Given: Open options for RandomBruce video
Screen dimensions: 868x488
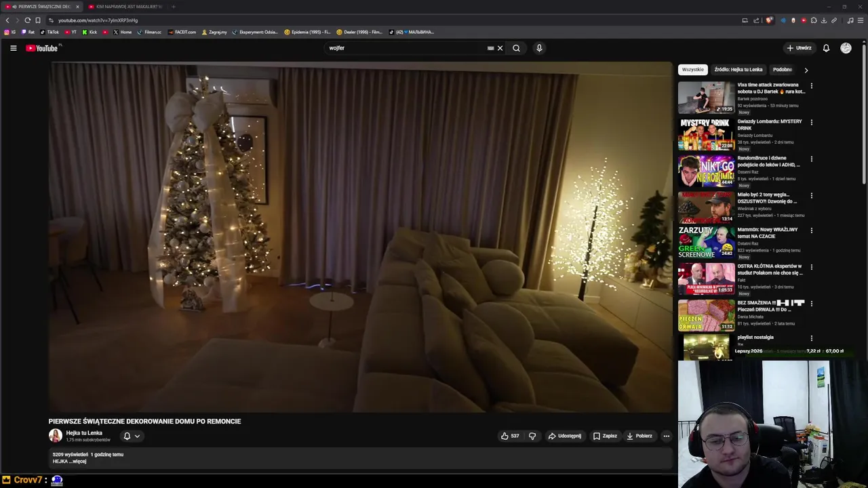Looking at the screenshot, I should 811,159.
